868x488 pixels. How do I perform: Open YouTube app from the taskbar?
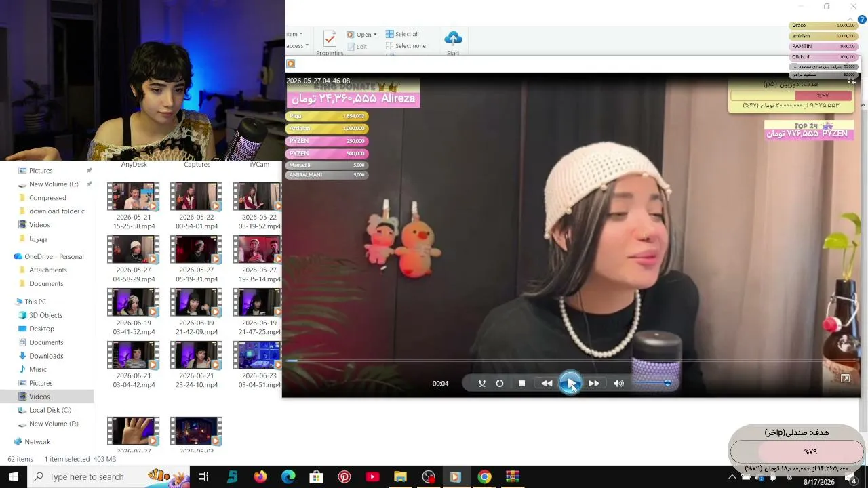point(372,476)
